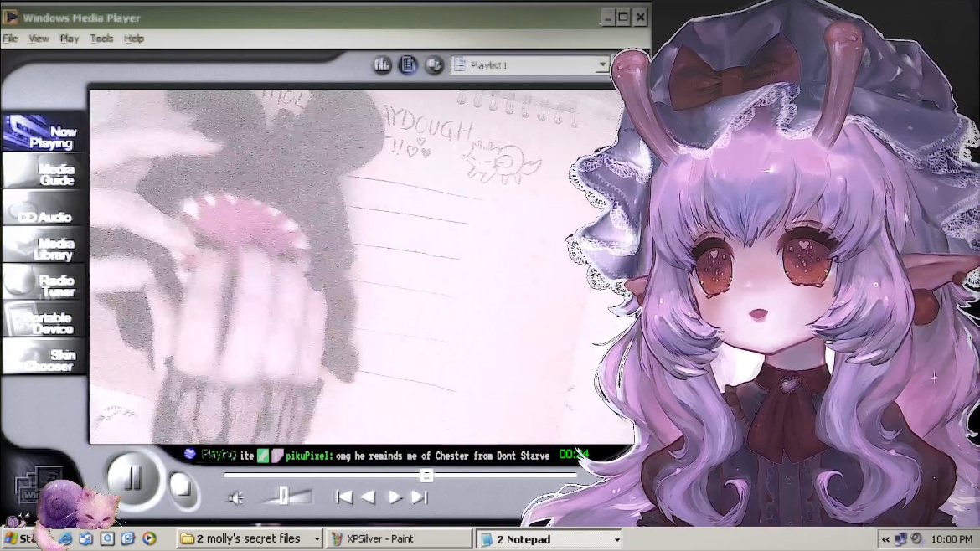980x551 pixels.
Task: Skip to the previous track
Action: tap(343, 497)
